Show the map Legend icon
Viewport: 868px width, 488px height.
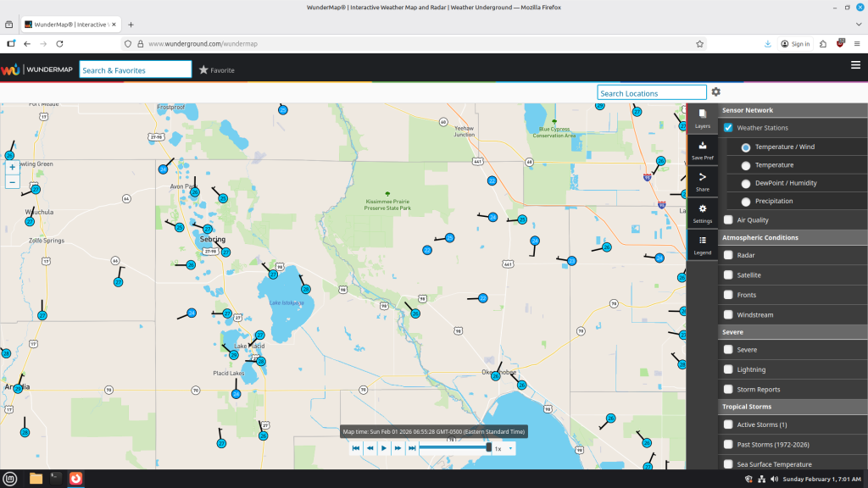pyautogui.click(x=702, y=245)
